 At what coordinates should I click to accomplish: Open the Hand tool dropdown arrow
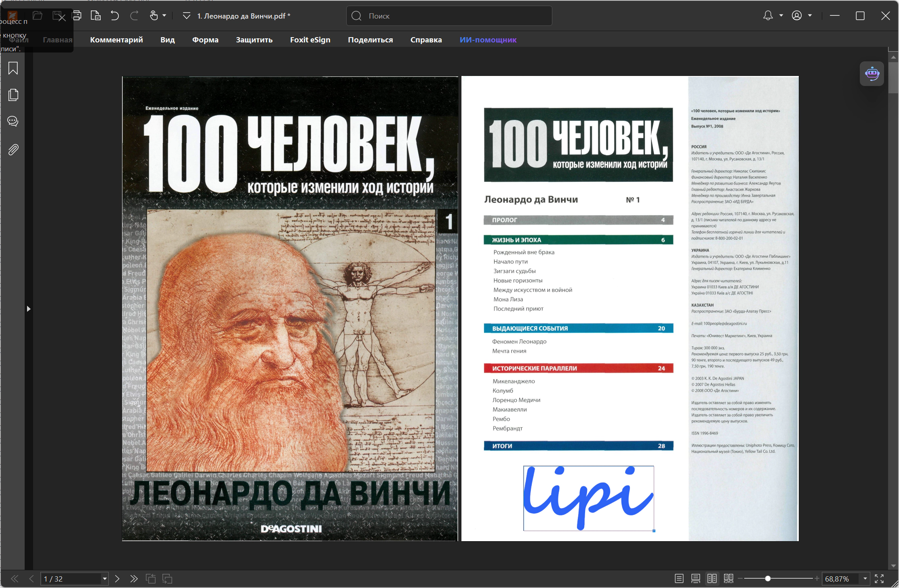pos(164,16)
